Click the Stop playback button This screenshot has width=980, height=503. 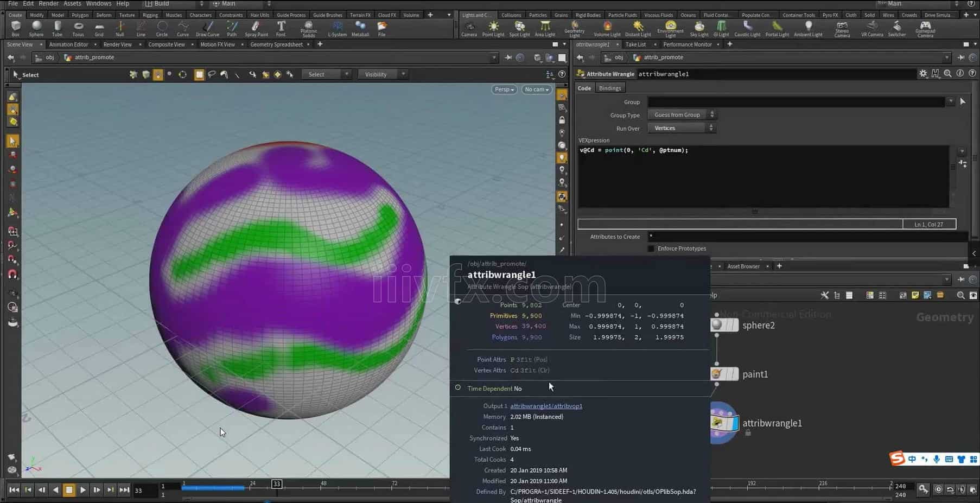pos(69,490)
